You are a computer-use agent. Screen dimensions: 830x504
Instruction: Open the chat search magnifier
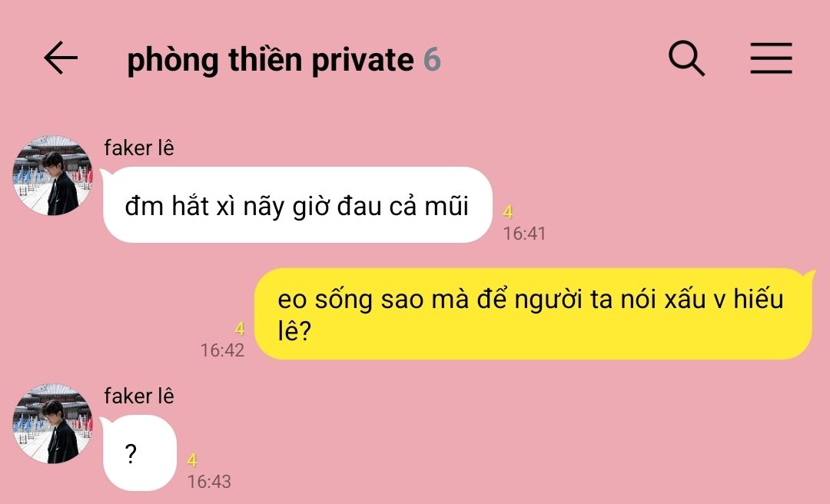point(686,58)
